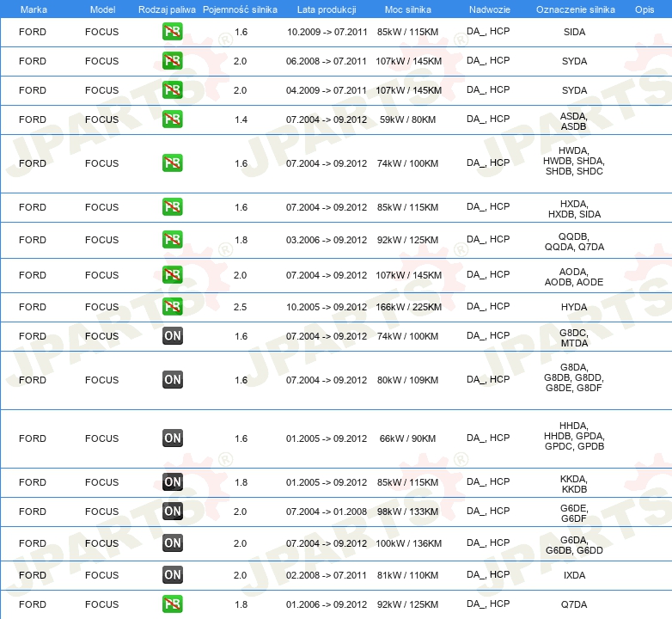The width and height of the screenshot is (672, 619).
Task: Click the date range 01.2006 -> 09.2012
Action: click(327, 604)
